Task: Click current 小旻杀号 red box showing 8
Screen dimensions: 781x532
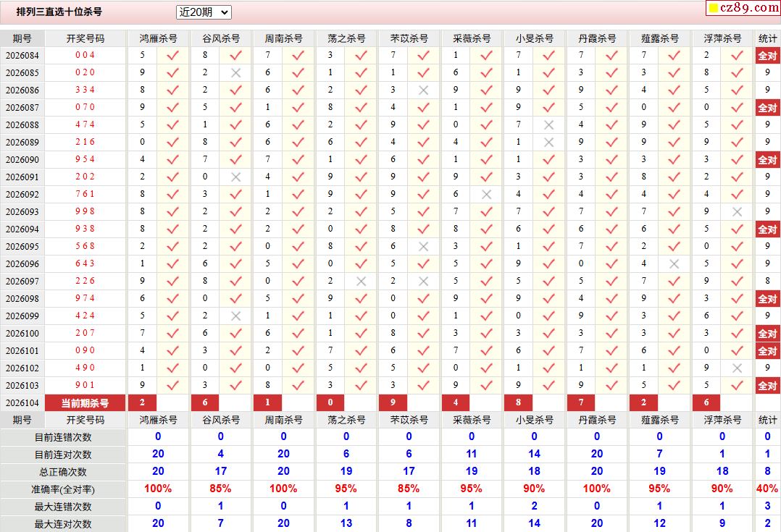Action: (519, 402)
